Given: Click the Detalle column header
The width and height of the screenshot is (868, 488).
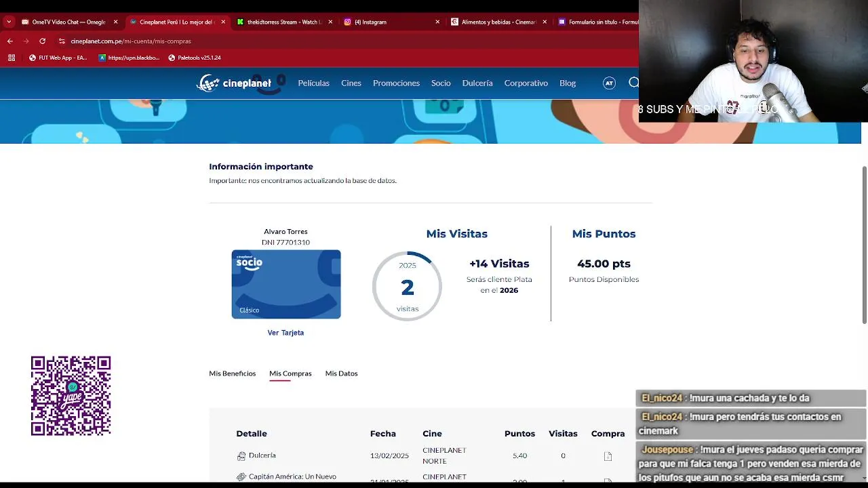Looking at the screenshot, I should tap(252, 434).
